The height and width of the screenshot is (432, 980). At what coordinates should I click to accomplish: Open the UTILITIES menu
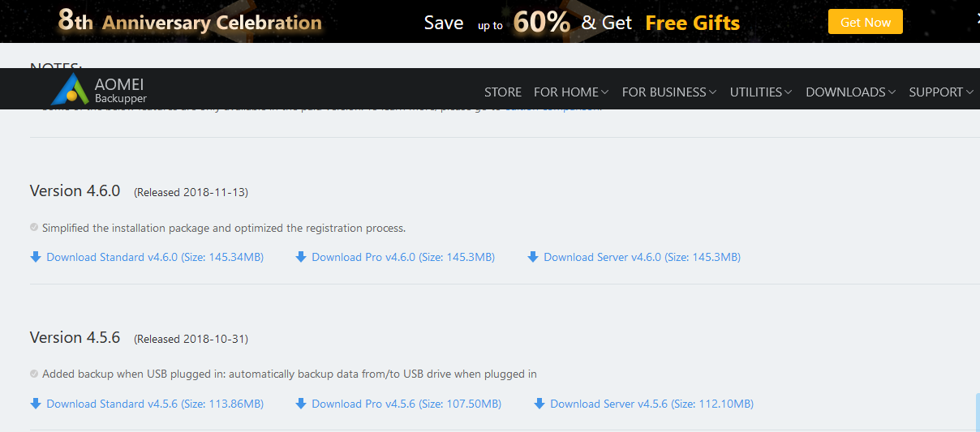pos(761,92)
